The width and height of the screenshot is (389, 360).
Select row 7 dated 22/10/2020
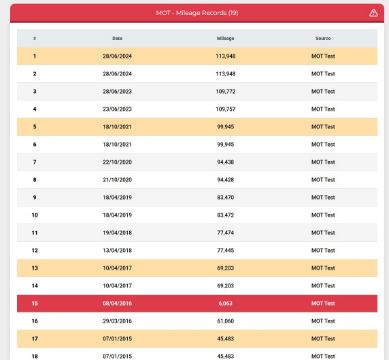tap(197, 162)
